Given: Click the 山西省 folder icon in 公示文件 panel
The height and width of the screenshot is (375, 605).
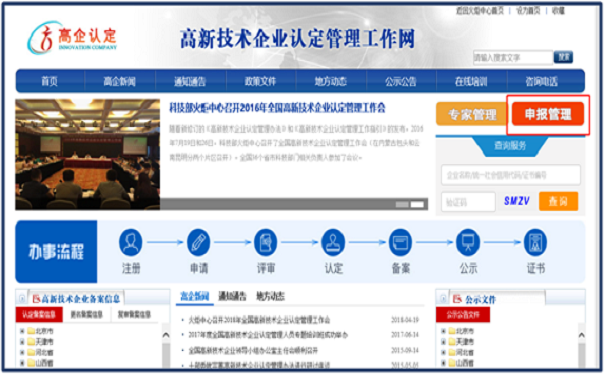Looking at the screenshot, I should coord(452,362).
